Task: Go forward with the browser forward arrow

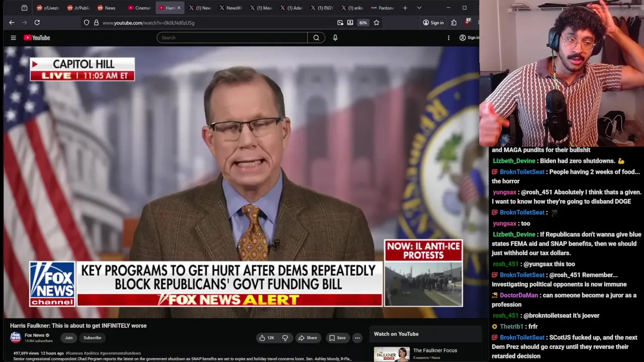Action: [x=24, y=23]
